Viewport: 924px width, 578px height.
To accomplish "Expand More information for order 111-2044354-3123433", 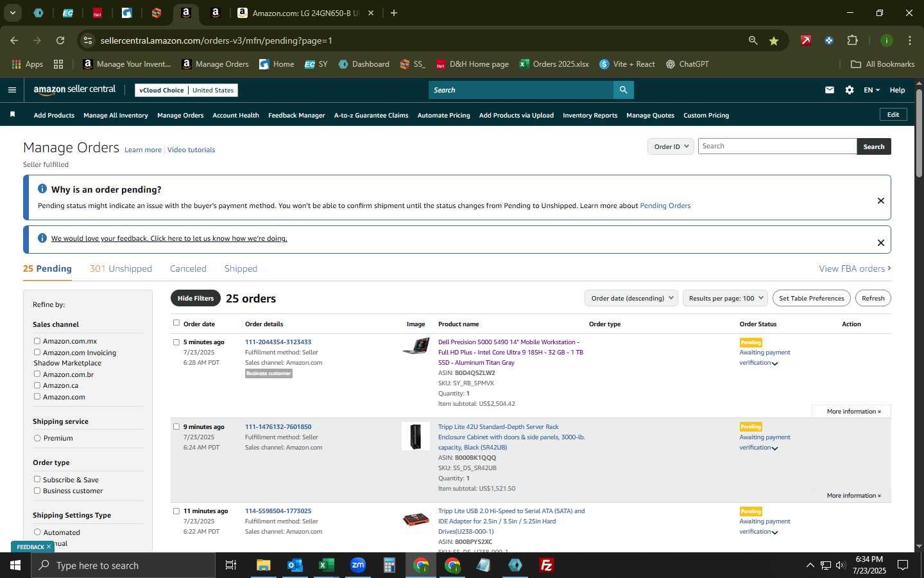I will click(853, 411).
